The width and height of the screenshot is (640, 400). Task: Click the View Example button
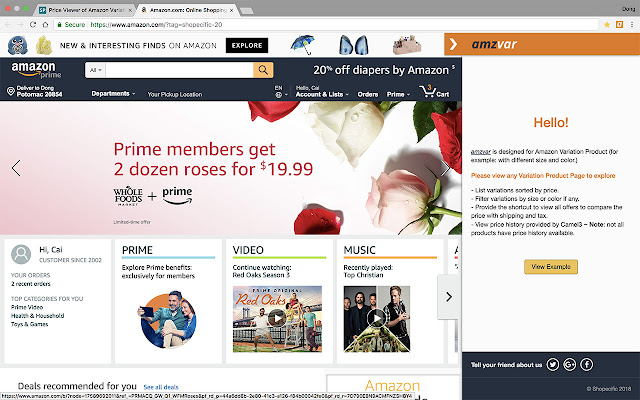(551, 267)
